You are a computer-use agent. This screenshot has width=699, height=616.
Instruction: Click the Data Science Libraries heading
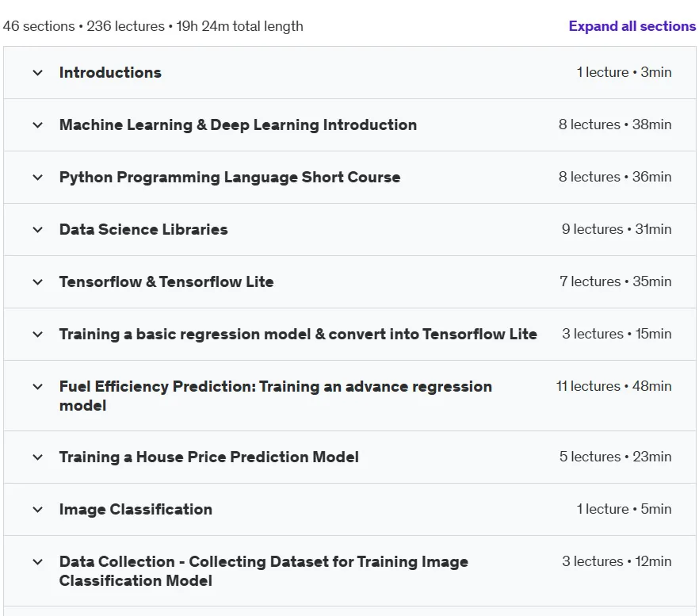(143, 229)
